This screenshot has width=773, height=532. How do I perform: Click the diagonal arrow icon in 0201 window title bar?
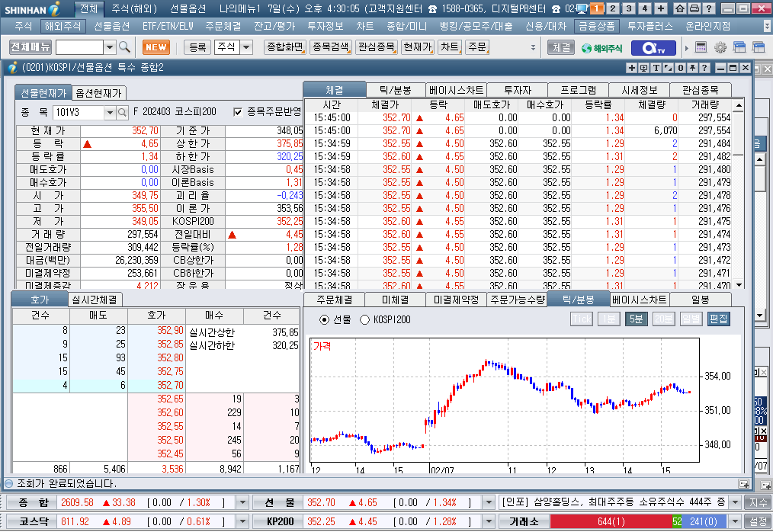pos(668,68)
